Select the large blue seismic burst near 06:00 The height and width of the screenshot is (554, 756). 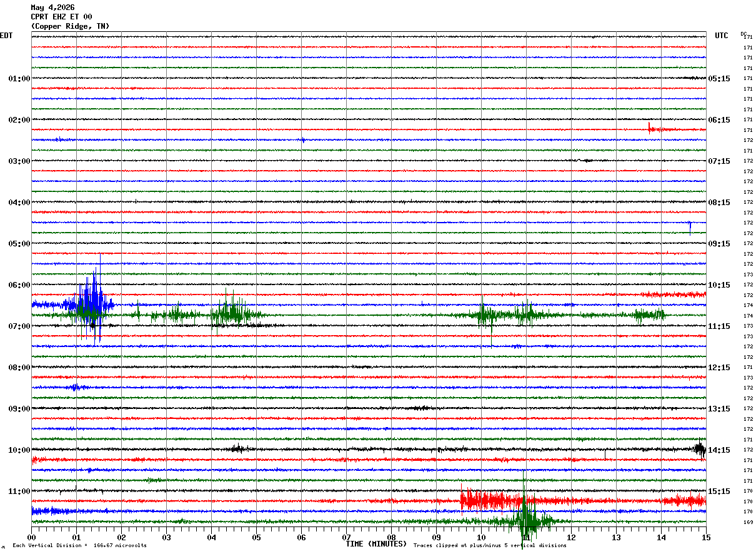[x=91, y=300]
